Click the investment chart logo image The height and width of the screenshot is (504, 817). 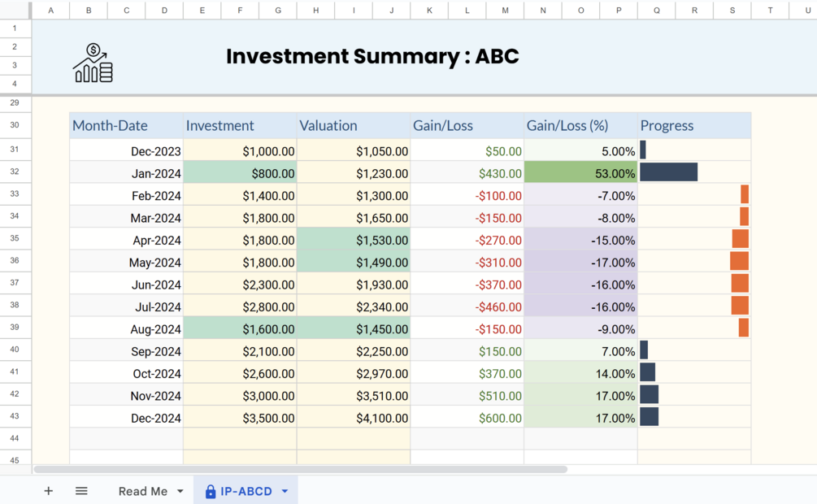(x=93, y=63)
